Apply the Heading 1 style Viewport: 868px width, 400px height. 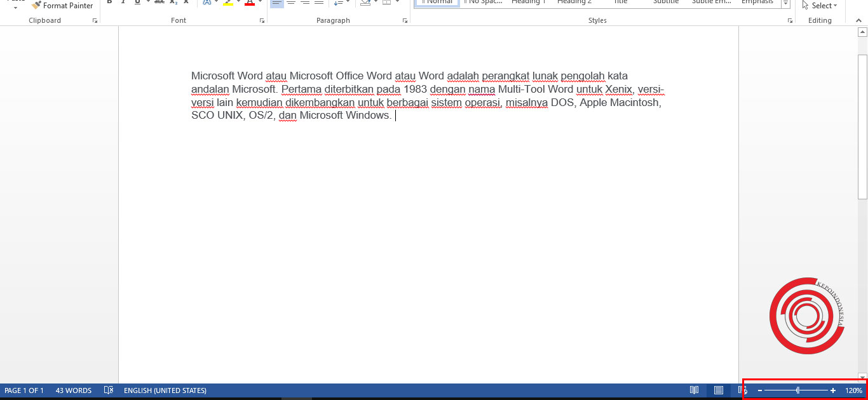pos(529,3)
